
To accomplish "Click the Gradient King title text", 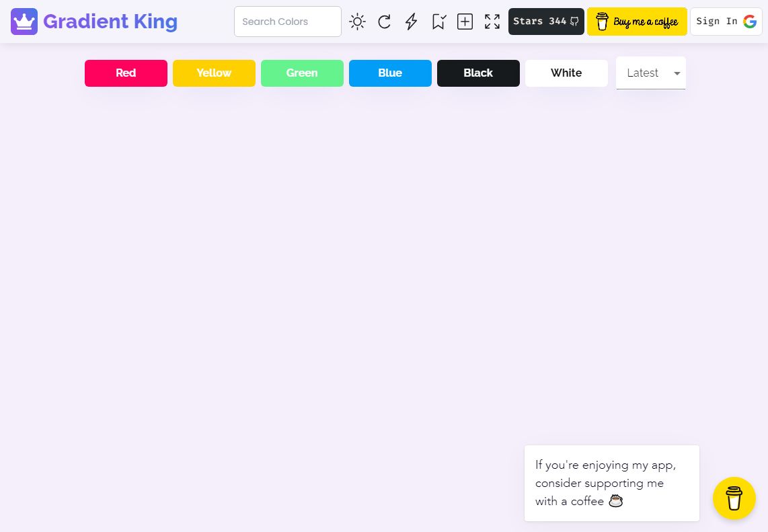I will (x=110, y=22).
